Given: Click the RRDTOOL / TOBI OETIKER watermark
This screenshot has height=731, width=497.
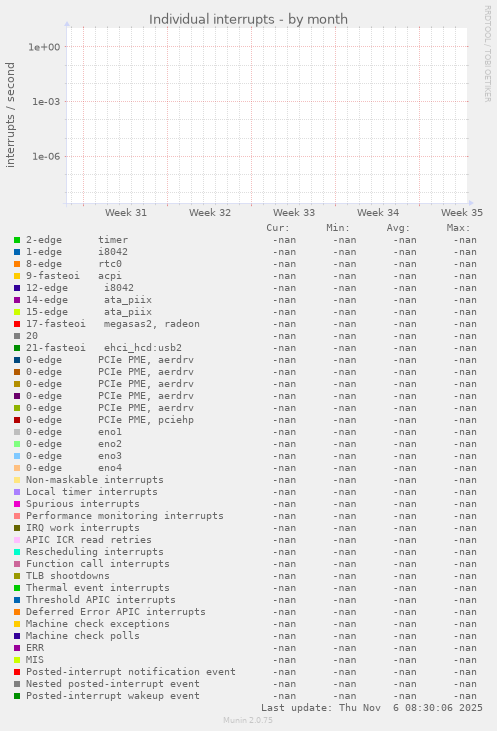Looking at the screenshot, I should [x=488, y=54].
